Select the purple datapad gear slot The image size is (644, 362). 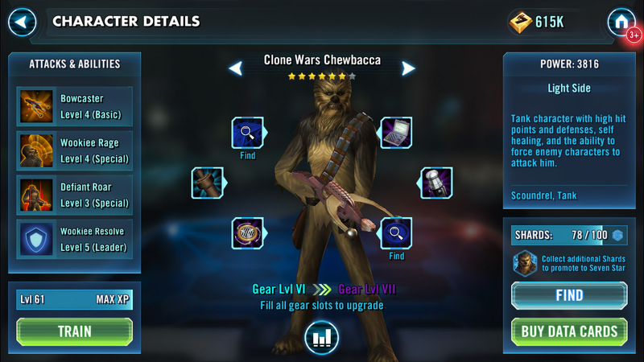click(x=396, y=133)
